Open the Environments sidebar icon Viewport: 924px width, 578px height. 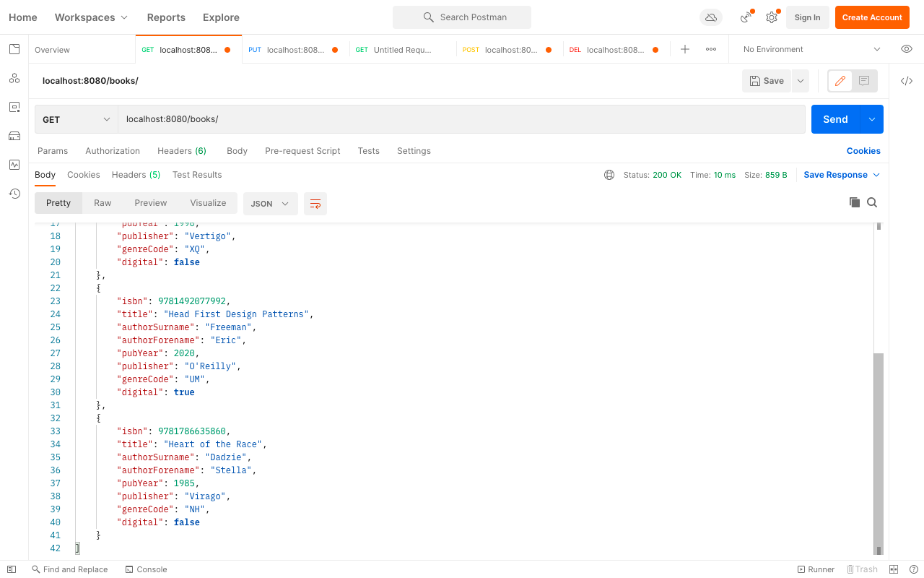[x=14, y=107]
